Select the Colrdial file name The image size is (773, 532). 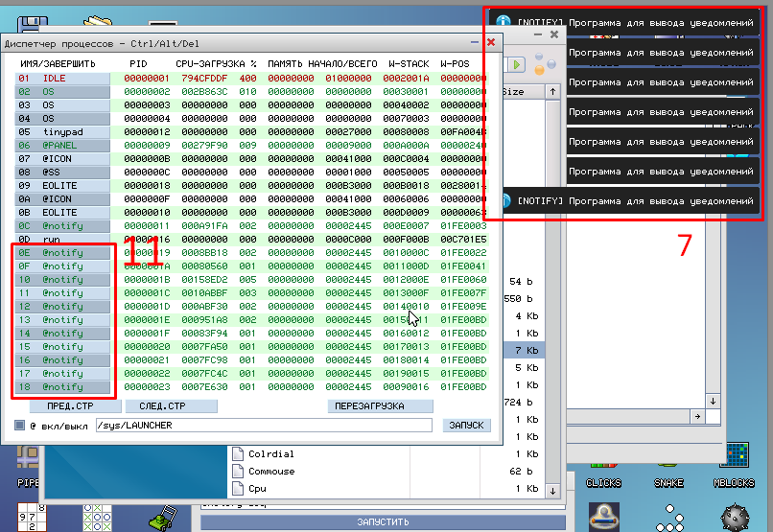point(271,453)
